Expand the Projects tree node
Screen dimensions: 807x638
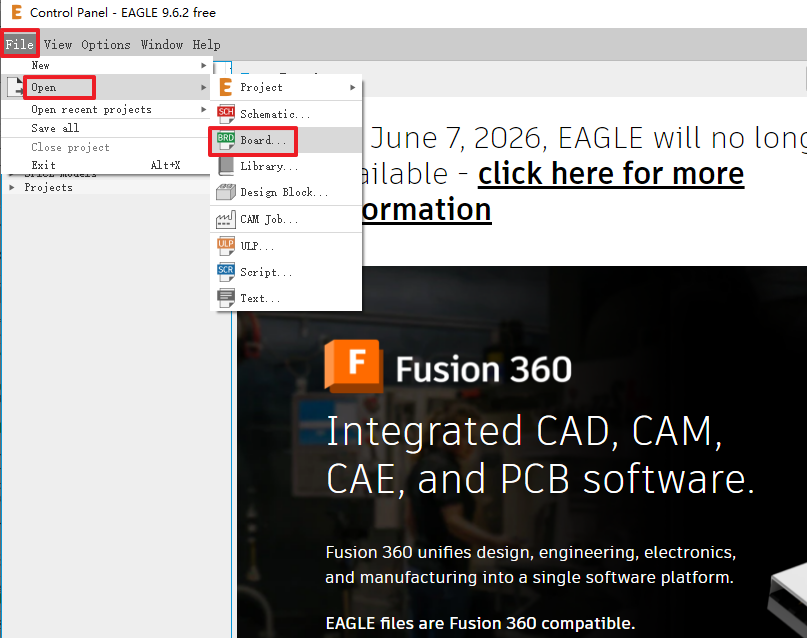pyautogui.click(x=12, y=187)
